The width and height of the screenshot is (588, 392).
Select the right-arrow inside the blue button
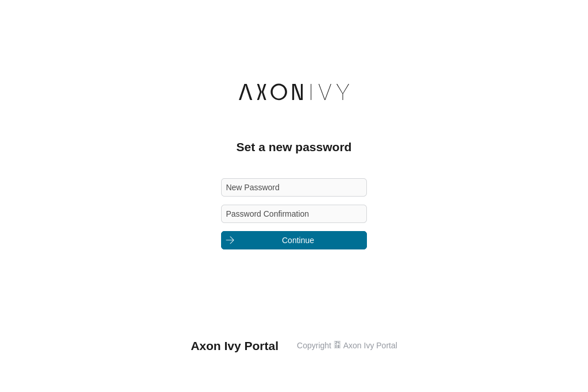(230, 240)
